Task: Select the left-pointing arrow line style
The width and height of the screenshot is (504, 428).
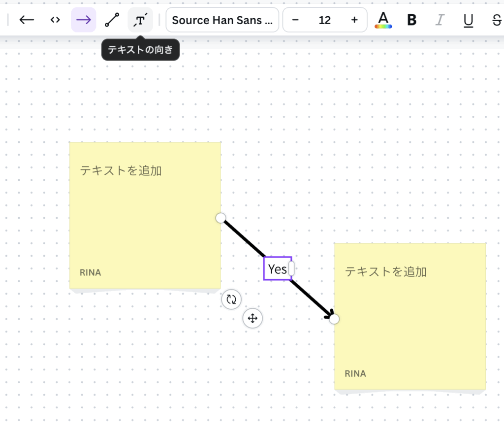Action: pos(27,20)
